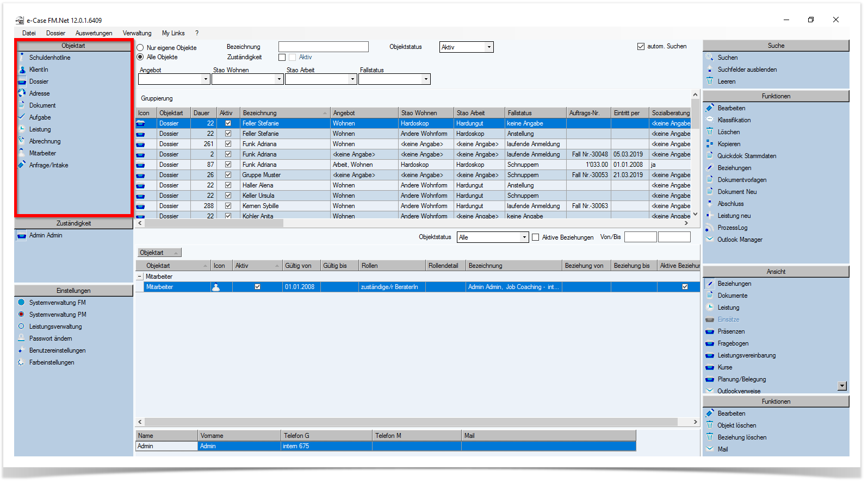868x483 pixels.
Task: Open Systemverwaltung PM settings icon
Action: (22, 315)
